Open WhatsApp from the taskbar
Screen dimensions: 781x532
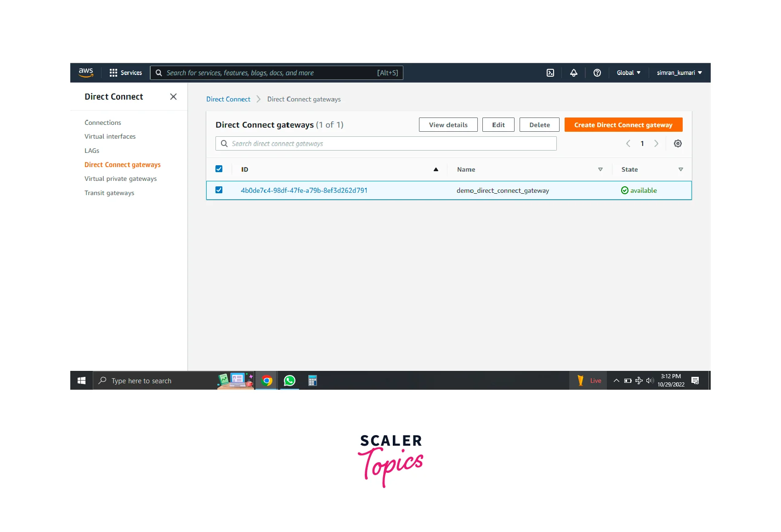(x=289, y=381)
